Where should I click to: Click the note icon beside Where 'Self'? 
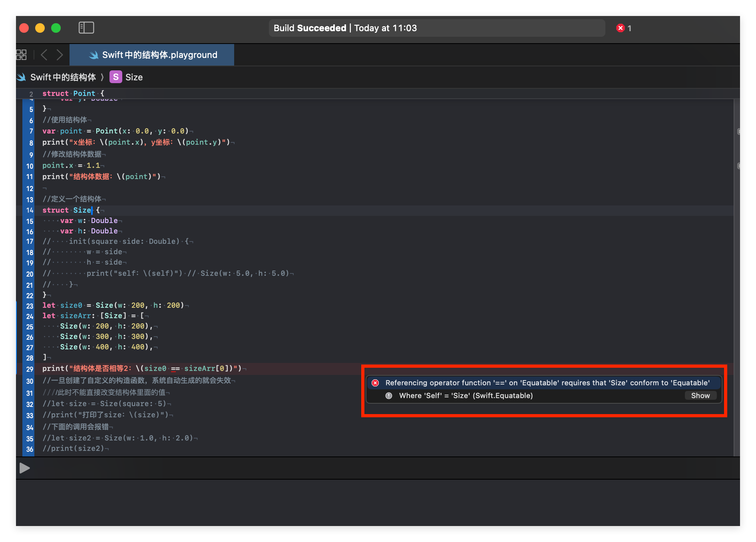click(x=389, y=396)
